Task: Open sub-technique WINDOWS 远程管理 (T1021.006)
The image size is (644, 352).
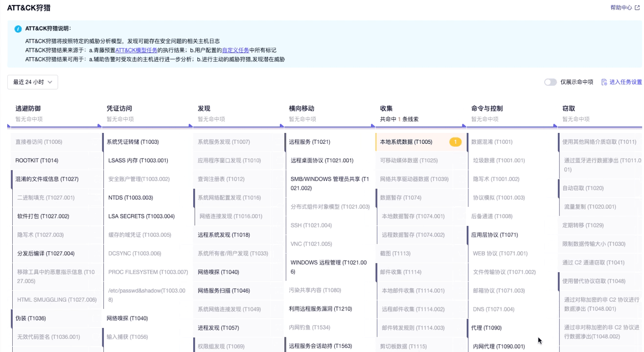Action: (328, 267)
